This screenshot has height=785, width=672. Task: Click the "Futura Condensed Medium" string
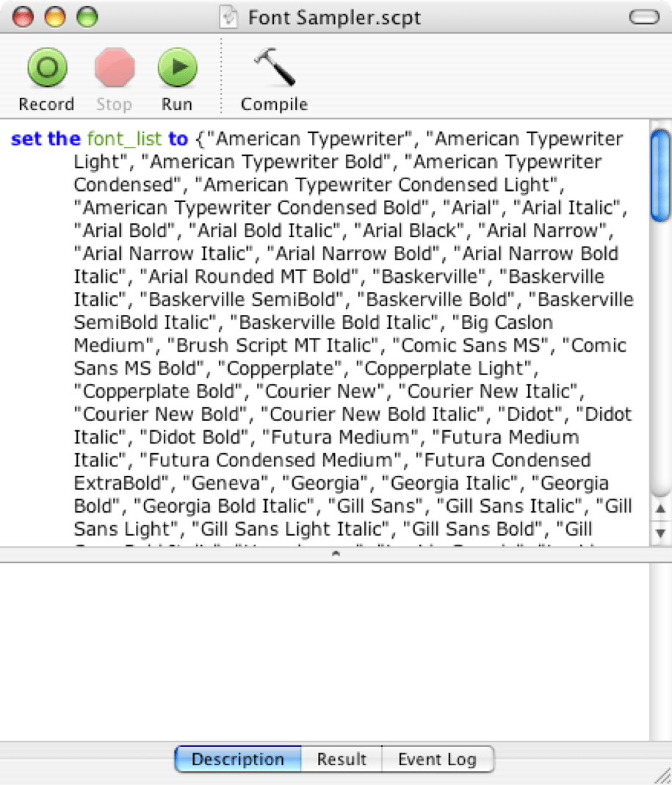coord(270,460)
